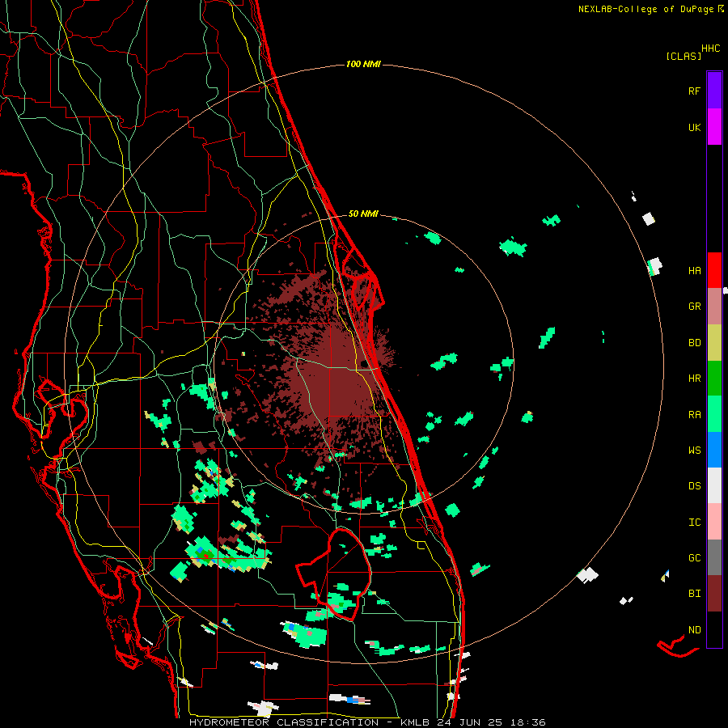Image resolution: width=728 pixels, height=728 pixels.
Task: Click the RA legend label
Action: [694, 415]
